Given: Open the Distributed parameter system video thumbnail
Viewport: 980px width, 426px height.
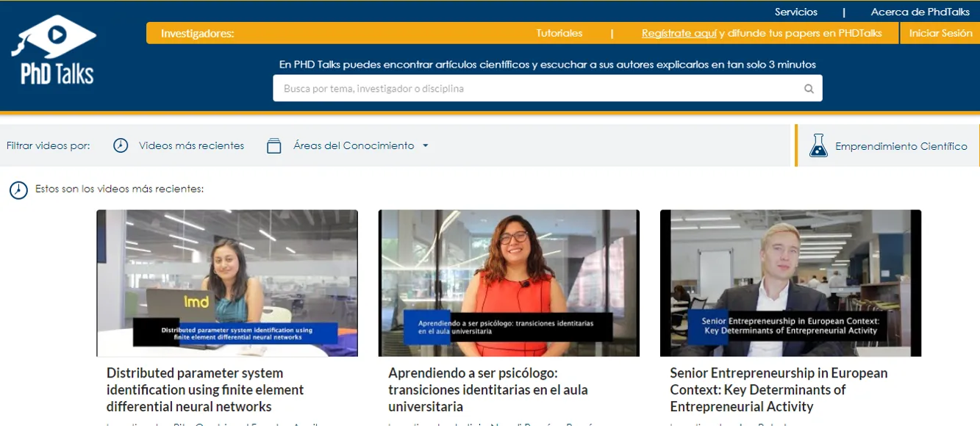Looking at the screenshot, I should tap(227, 284).
